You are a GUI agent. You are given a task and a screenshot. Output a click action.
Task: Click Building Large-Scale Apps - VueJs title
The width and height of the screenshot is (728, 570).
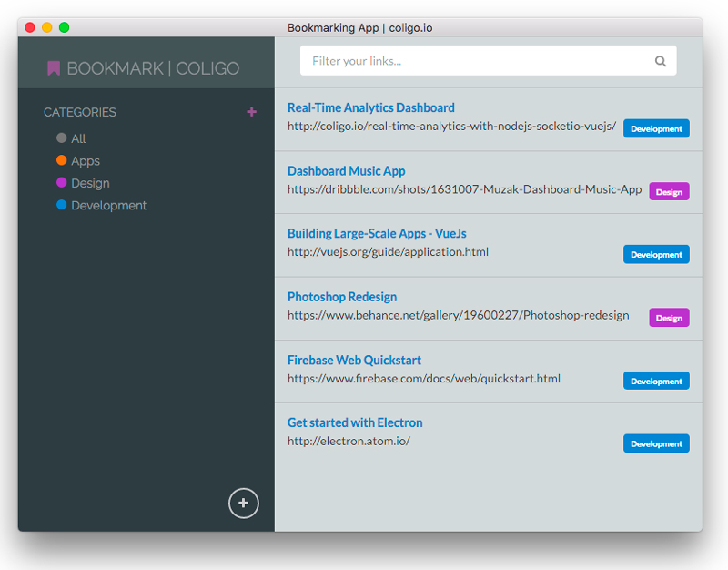[x=377, y=234]
